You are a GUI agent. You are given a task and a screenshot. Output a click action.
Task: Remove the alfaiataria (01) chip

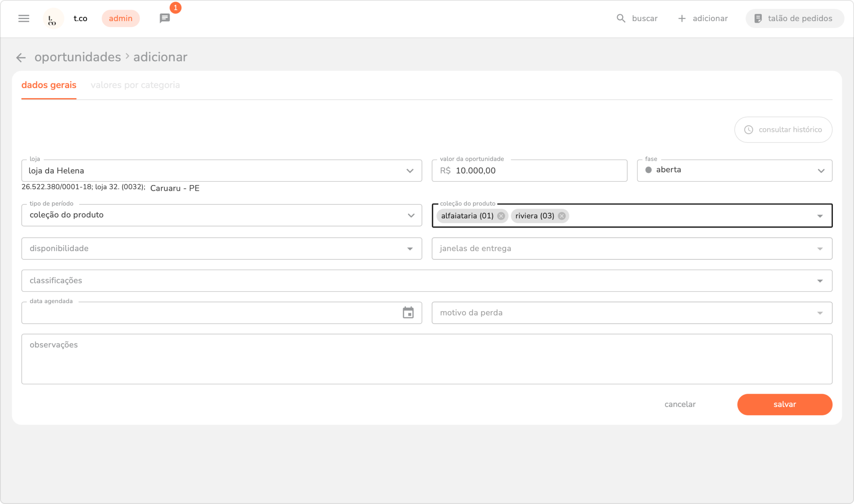pyautogui.click(x=501, y=216)
